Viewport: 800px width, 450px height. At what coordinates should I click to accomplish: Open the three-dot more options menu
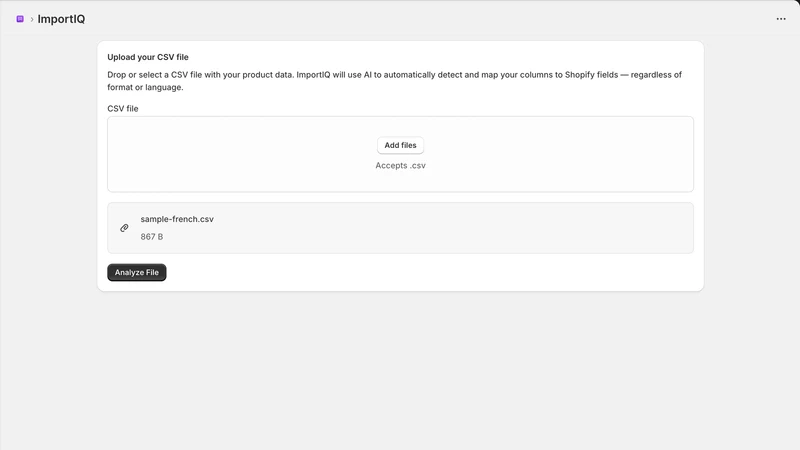click(x=781, y=19)
